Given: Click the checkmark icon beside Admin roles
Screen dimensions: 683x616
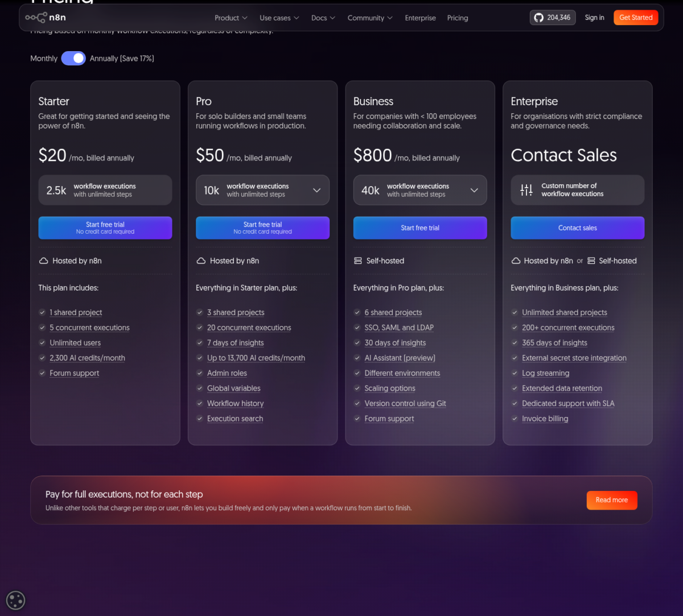Looking at the screenshot, I should (200, 373).
